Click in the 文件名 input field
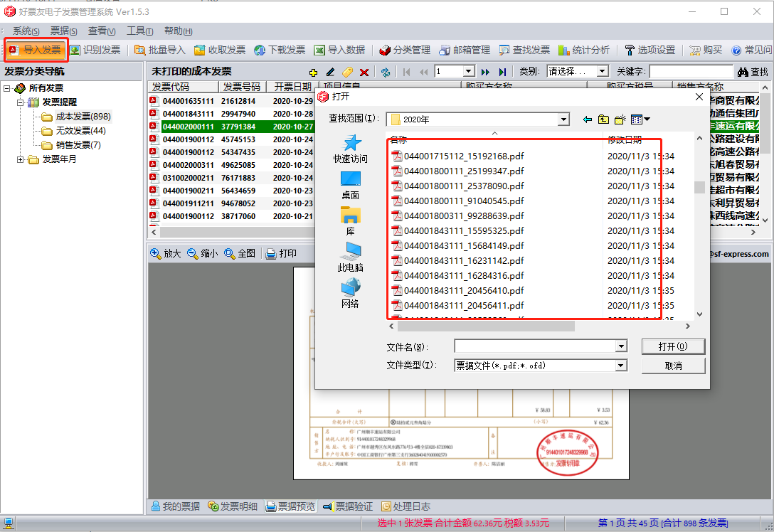774x532 pixels. [x=535, y=346]
